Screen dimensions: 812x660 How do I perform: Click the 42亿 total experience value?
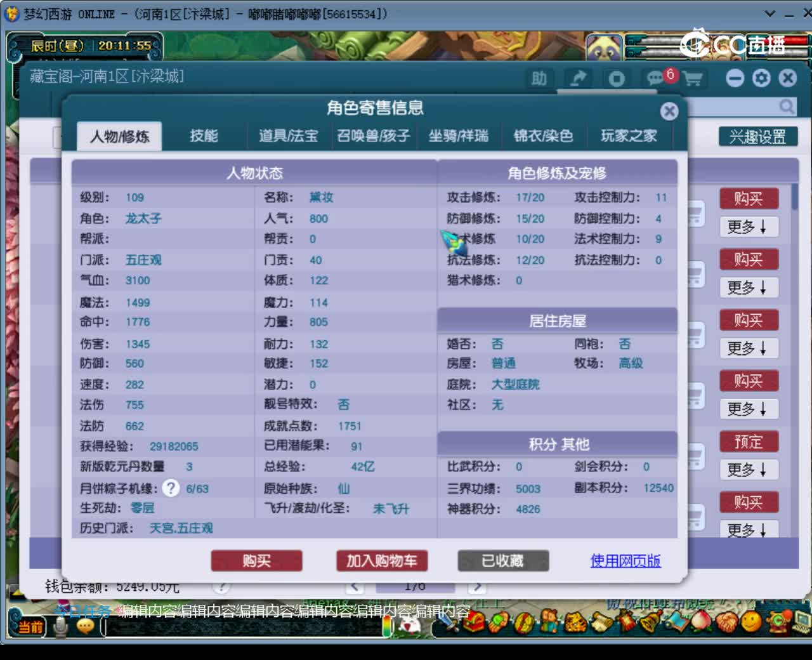[x=363, y=466]
